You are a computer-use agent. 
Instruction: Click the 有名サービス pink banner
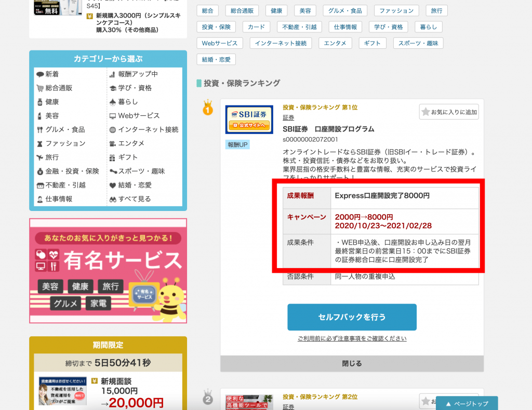coord(108,270)
